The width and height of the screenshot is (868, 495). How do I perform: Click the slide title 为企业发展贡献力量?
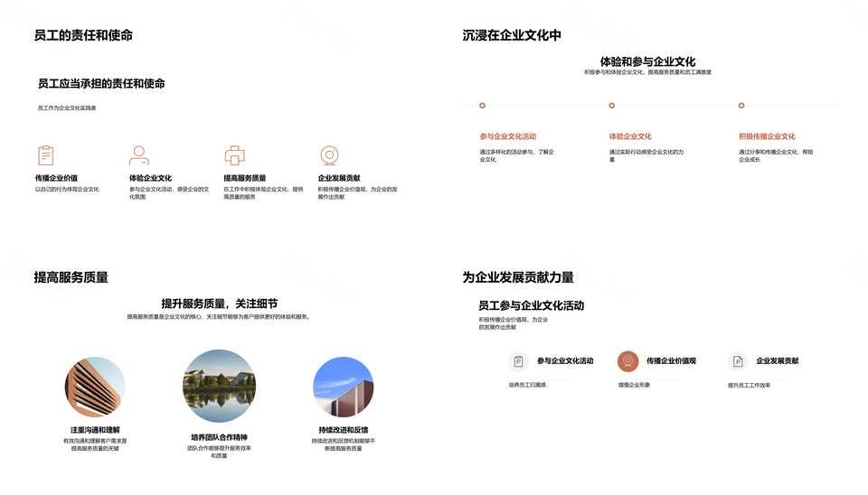tap(518, 277)
